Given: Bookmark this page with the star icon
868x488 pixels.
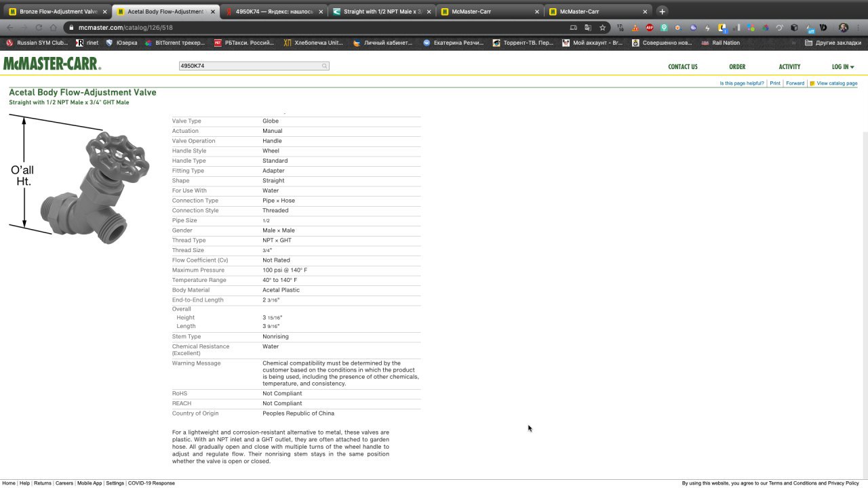Looking at the screenshot, I should 602,28.
